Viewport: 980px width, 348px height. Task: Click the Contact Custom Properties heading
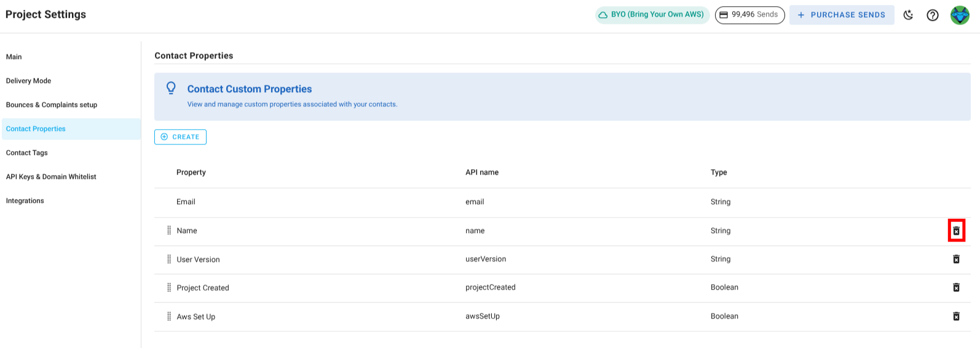(250, 89)
